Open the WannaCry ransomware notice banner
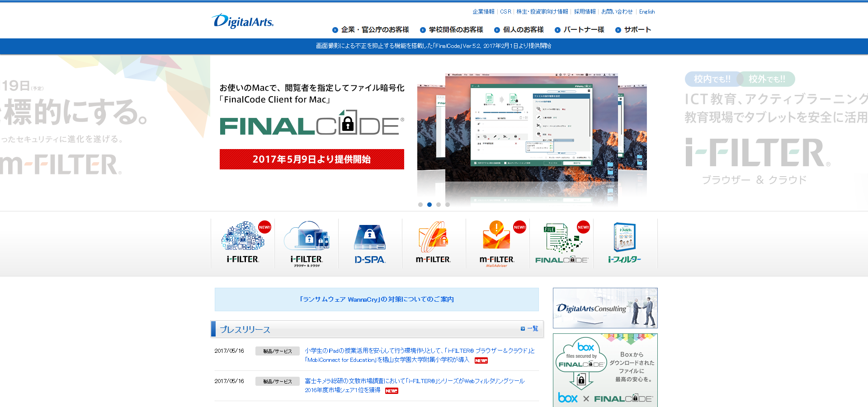868x407 pixels. (377, 299)
